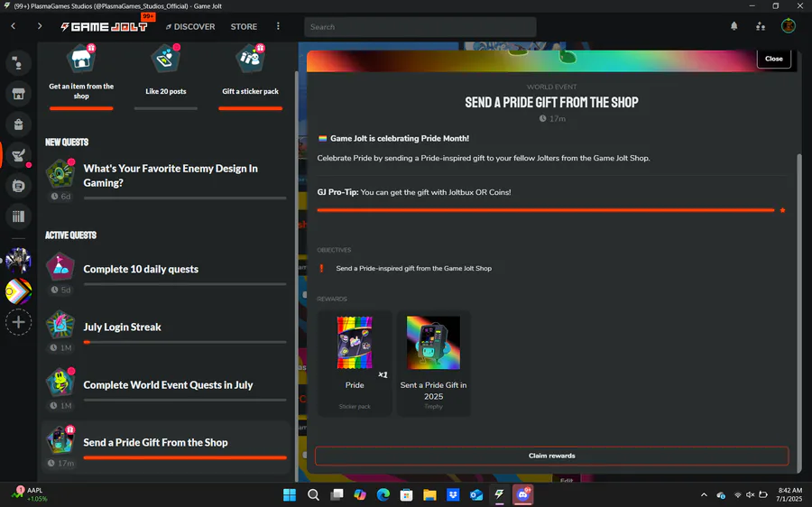
Task: Open the Store page
Action: pyautogui.click(x=244, y=26)
